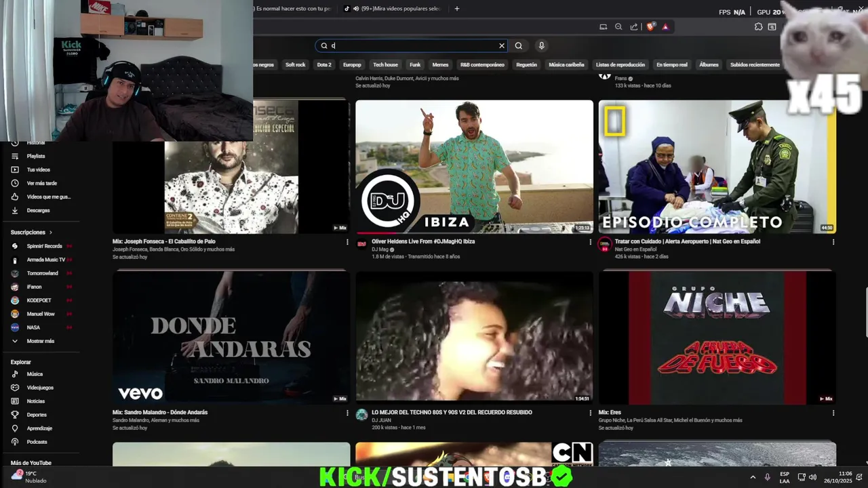Select En tiempo real chip
This screenshot has width=868, height=488.
click(672, 64)
